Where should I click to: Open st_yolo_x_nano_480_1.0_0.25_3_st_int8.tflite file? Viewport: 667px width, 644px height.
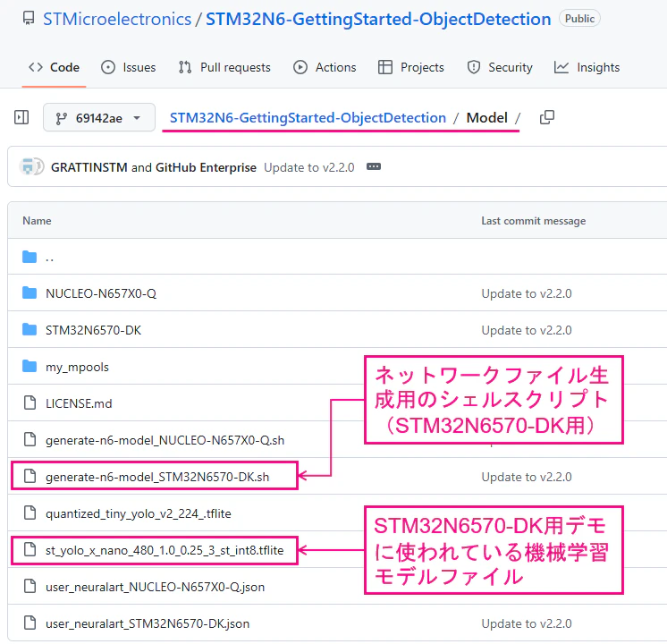coord(165,550)
